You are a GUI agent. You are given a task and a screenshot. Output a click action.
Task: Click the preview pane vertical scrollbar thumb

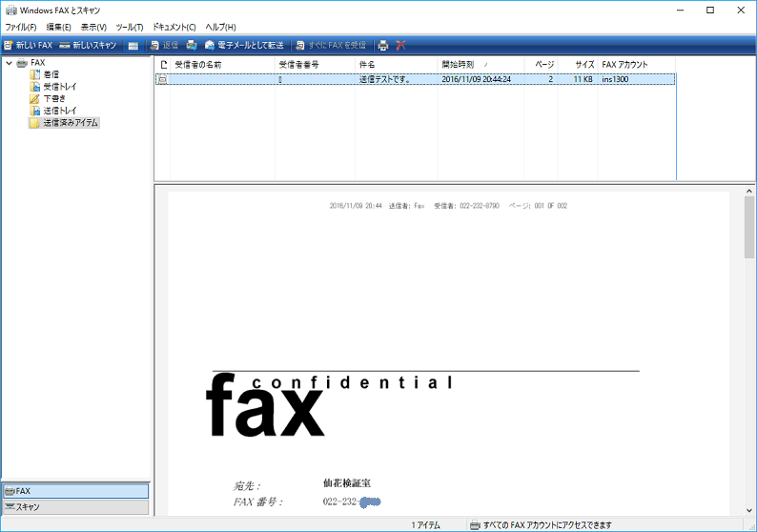[x=748, y=227]
